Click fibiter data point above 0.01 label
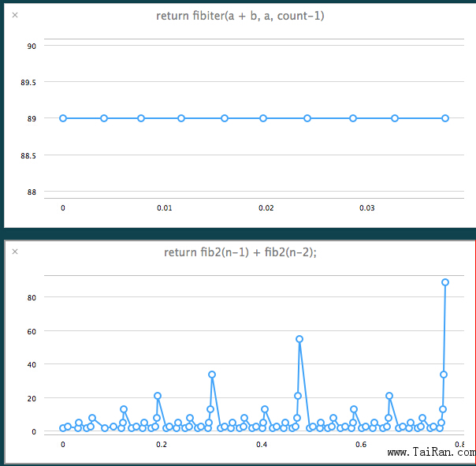 [x=181, y=118]
